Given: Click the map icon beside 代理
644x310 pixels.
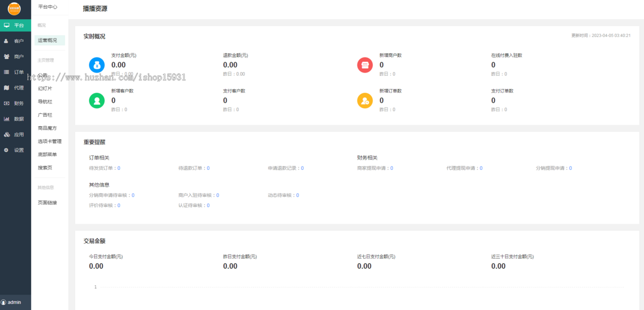Looking at the screenshot, I should [x=6, y=88].
